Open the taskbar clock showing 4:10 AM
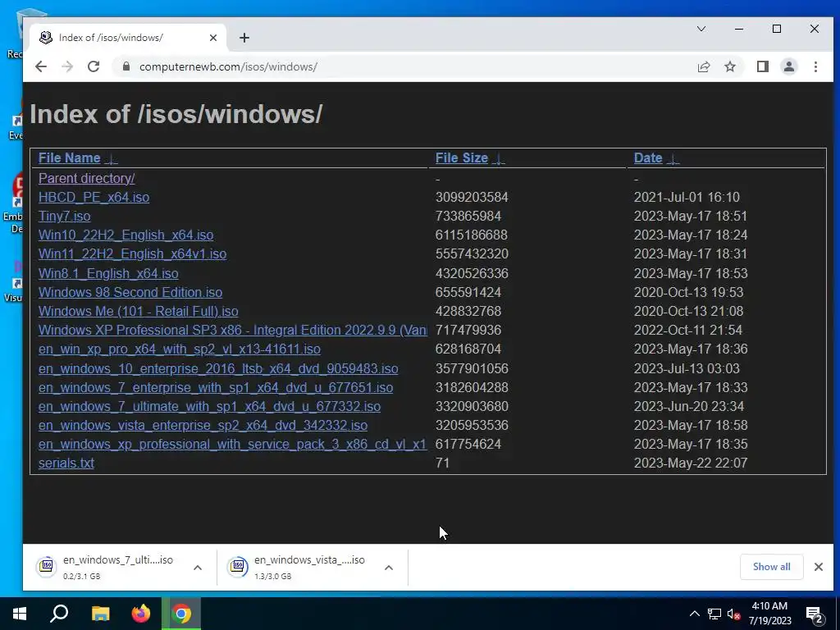 769,614
